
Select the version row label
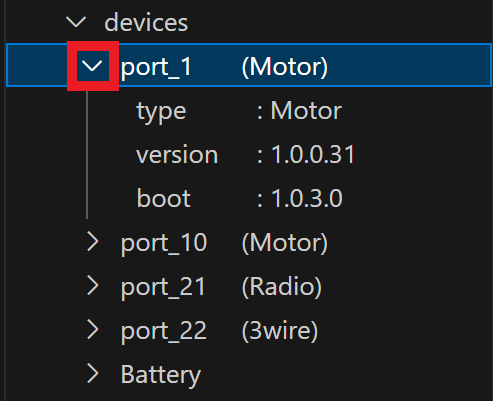(177, 155)
